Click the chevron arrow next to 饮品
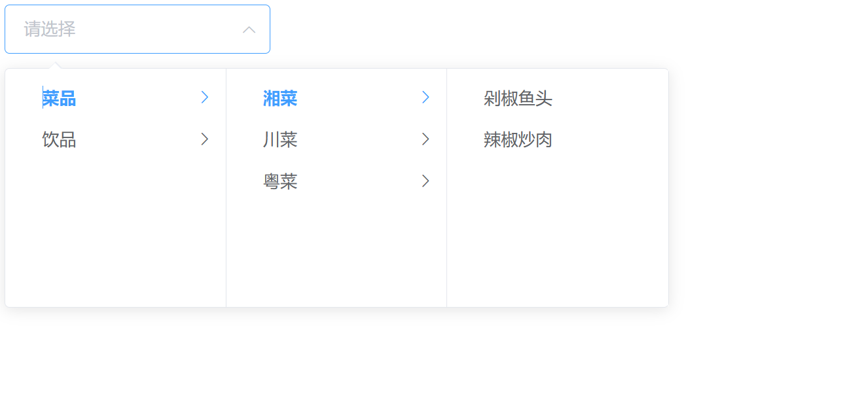Screen dimensions: 868x394 click(204, 139)
